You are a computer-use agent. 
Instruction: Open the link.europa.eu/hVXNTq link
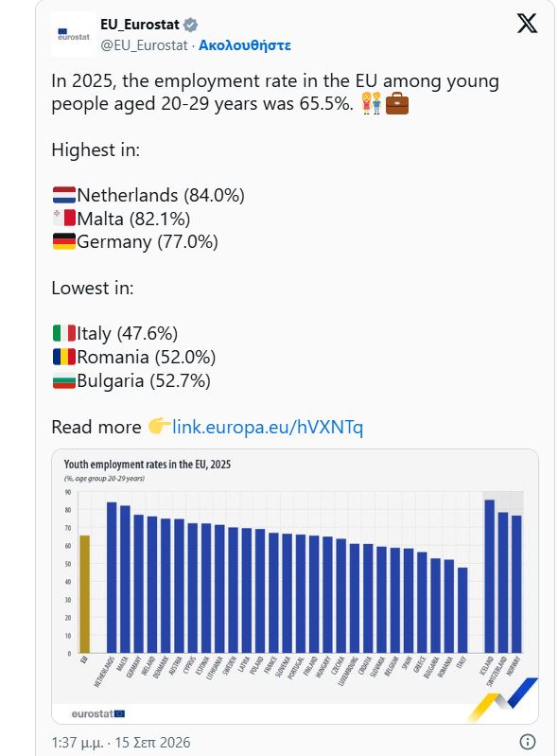(x=268, y=427)
